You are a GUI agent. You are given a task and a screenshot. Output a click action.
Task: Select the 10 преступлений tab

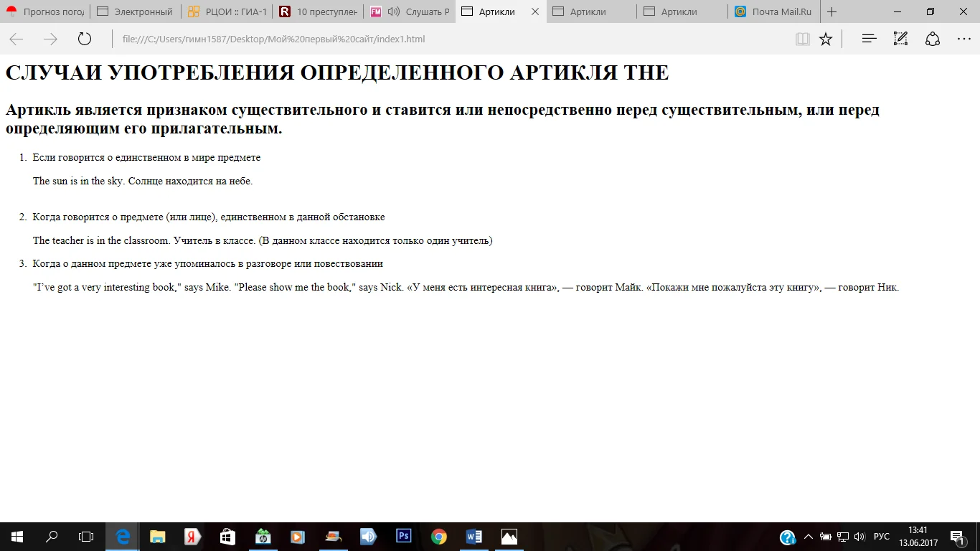318,11
